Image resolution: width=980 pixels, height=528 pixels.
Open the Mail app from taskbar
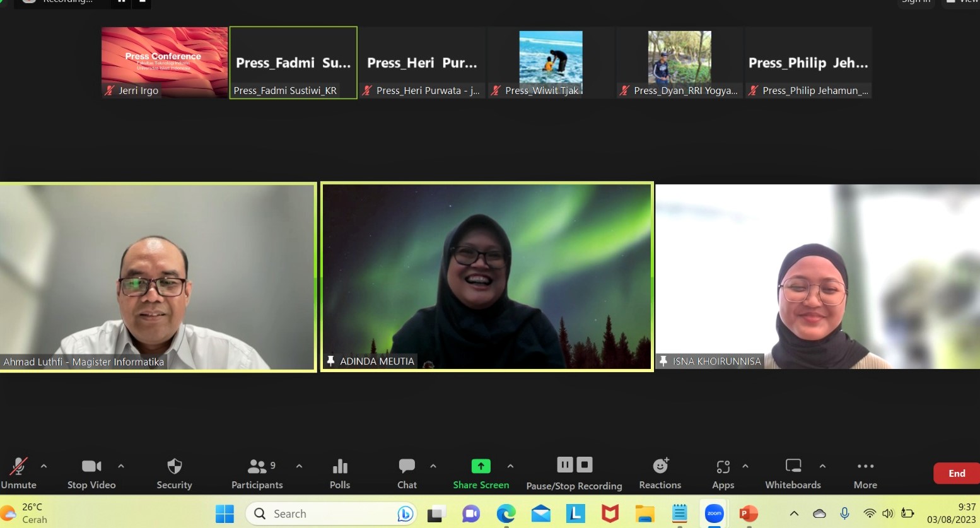click(540, 513)
